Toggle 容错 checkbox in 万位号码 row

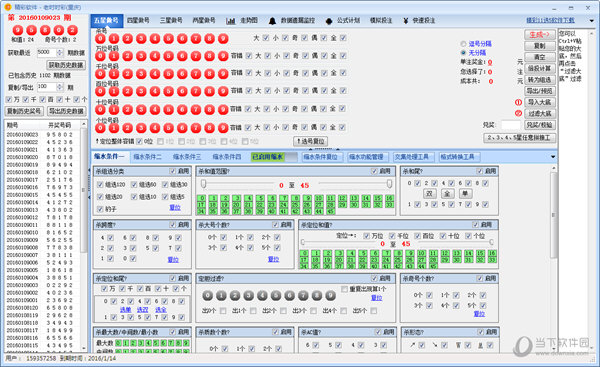pyautogui.click(x=249, y=56)
